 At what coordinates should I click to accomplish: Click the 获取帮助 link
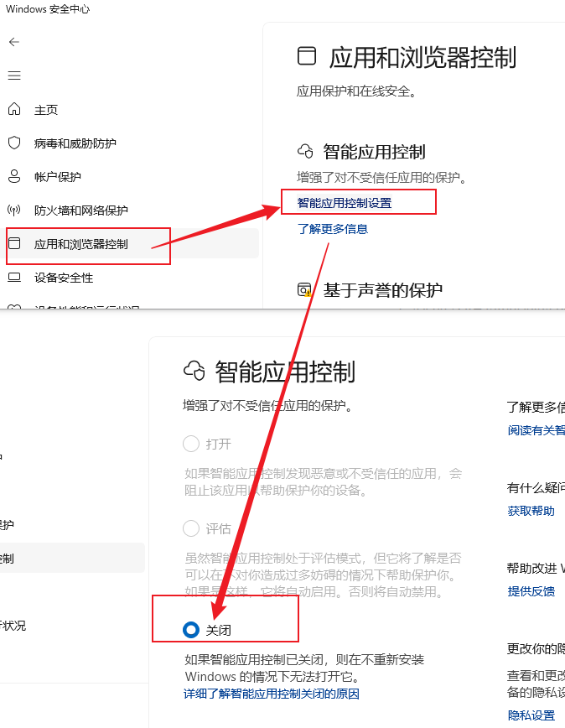pyautogui.click(x=531, y=511)
